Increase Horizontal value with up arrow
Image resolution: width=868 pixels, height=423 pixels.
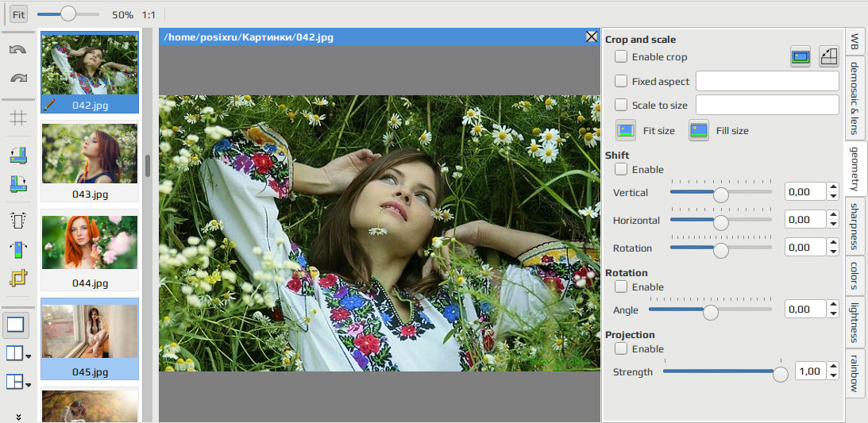pos(833,215)
